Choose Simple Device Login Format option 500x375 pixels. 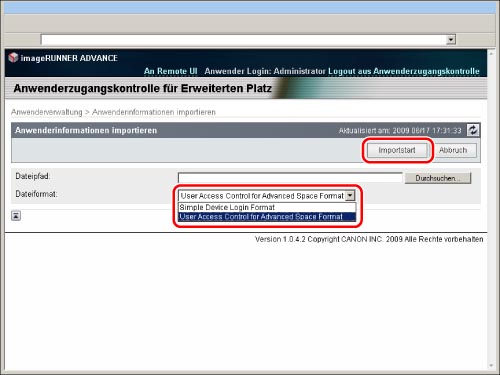(x=267, y=207)
